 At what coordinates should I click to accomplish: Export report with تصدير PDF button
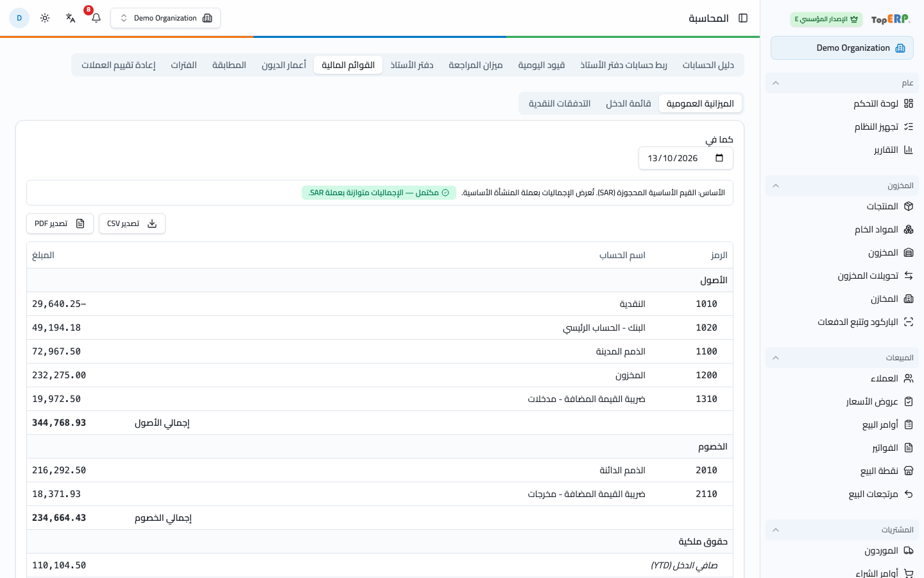60,223
